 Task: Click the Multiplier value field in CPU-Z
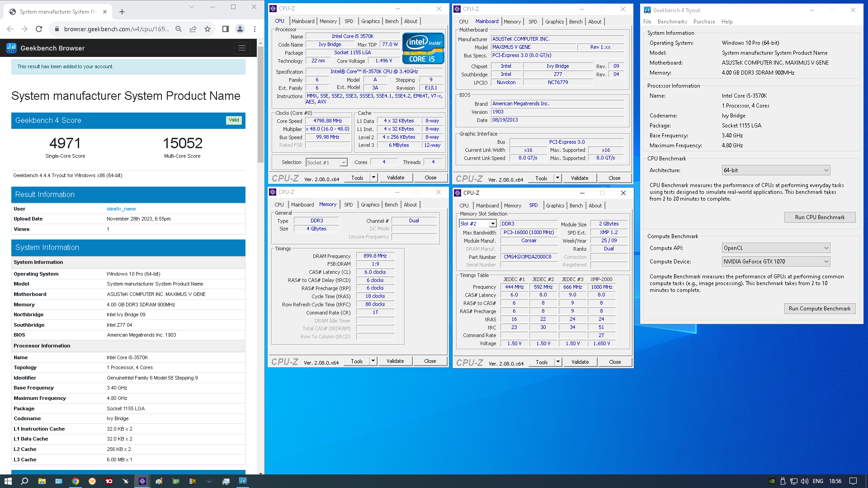[x=328, y=129]
